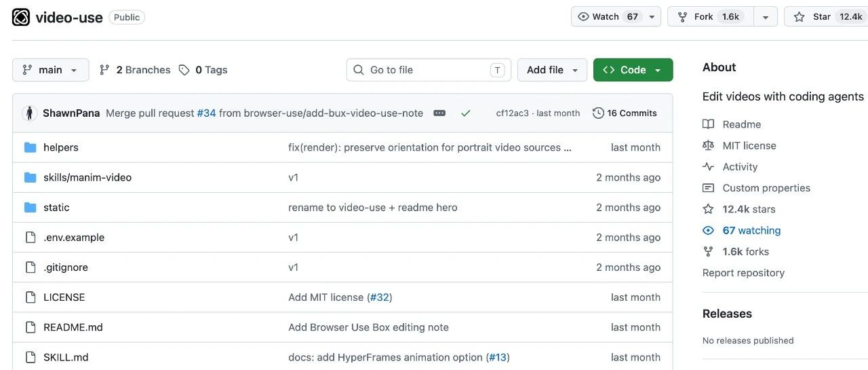Star the repository

[x=826, y=17]
